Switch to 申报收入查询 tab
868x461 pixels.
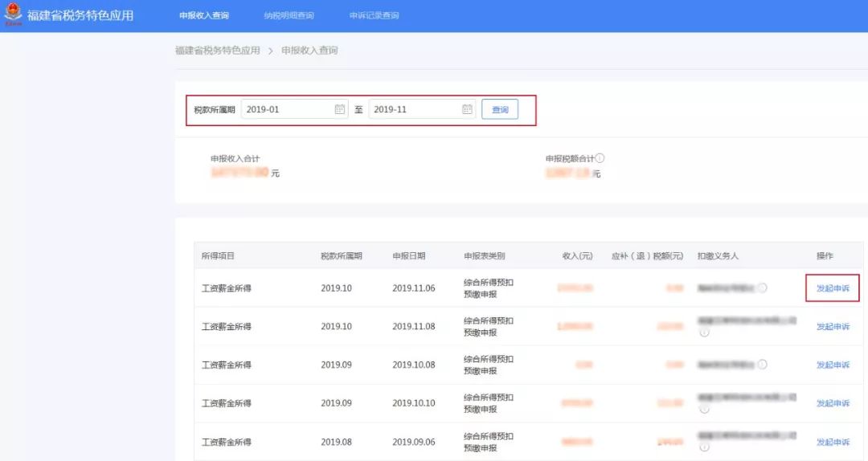[203, 15]
